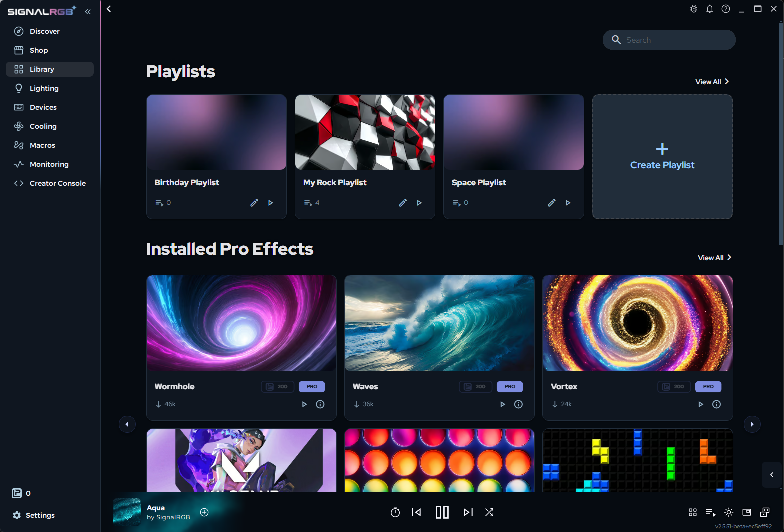The height and width of the screenshot is (532, 784).
Task: Create a new playlist
Action: pos(662,157)
